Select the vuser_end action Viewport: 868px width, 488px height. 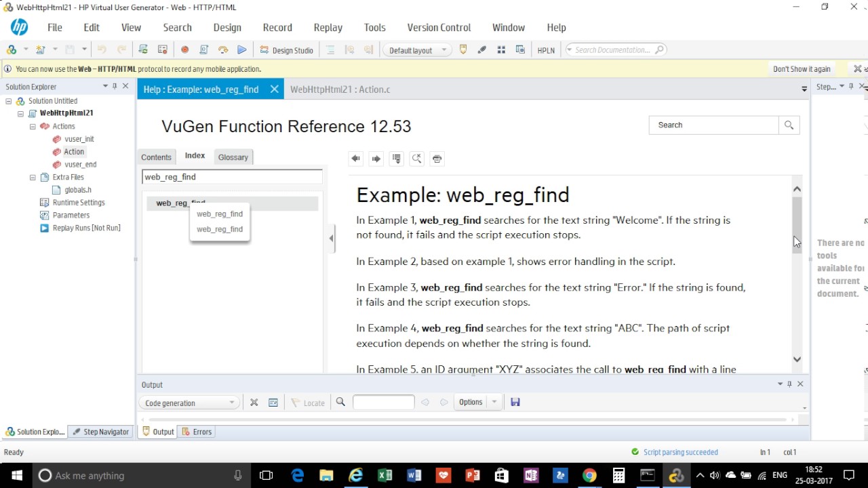pos(81,165)
